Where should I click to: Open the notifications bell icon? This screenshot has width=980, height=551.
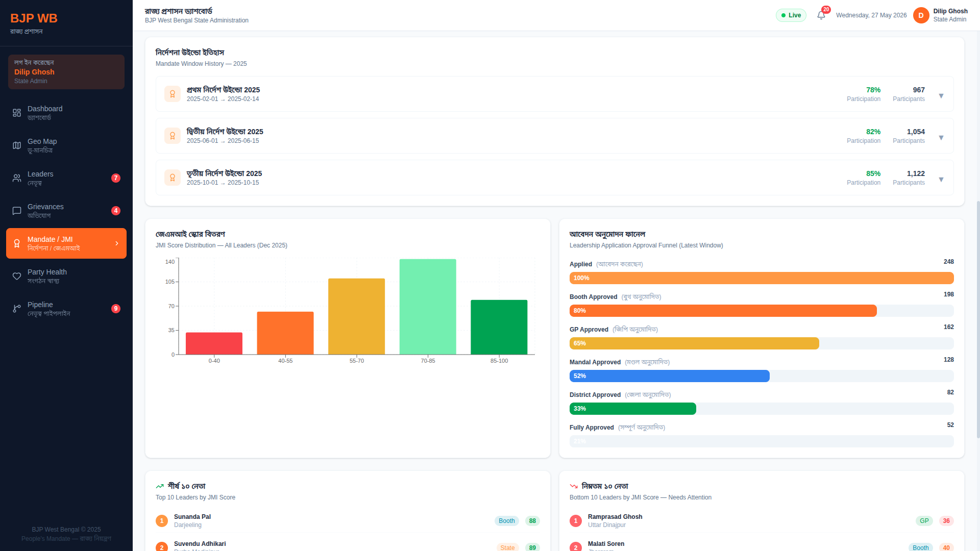[x=821, y=15]
